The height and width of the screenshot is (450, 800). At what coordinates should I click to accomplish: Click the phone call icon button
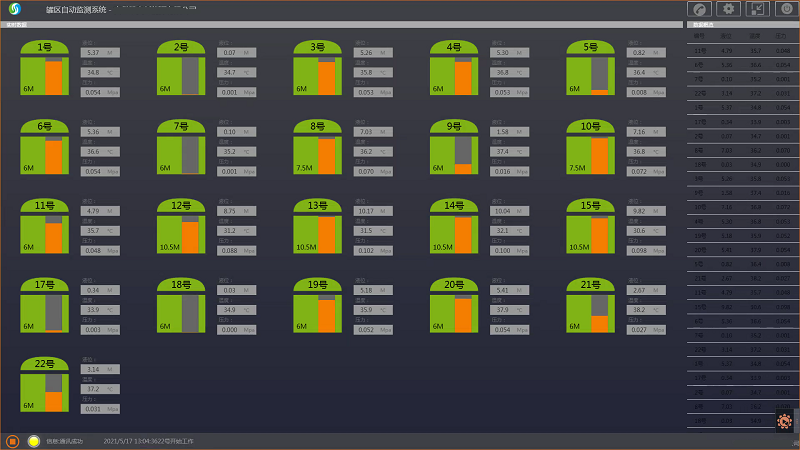click(x=701, y=9)
